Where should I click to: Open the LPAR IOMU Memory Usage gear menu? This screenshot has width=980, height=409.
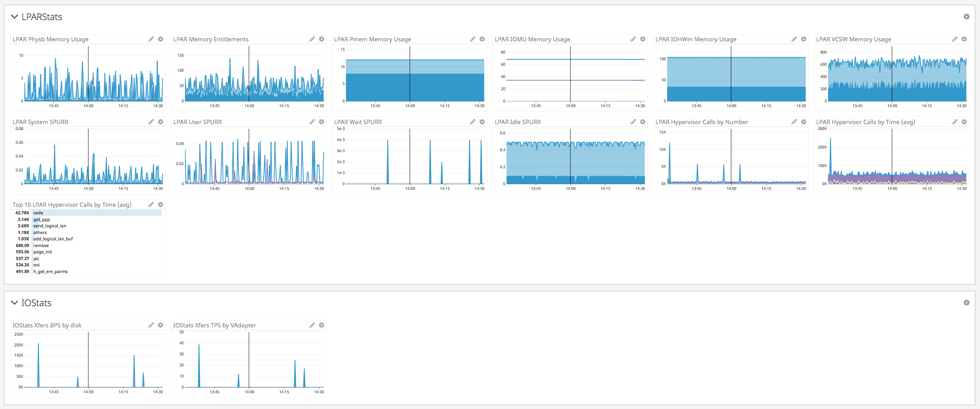643,39
